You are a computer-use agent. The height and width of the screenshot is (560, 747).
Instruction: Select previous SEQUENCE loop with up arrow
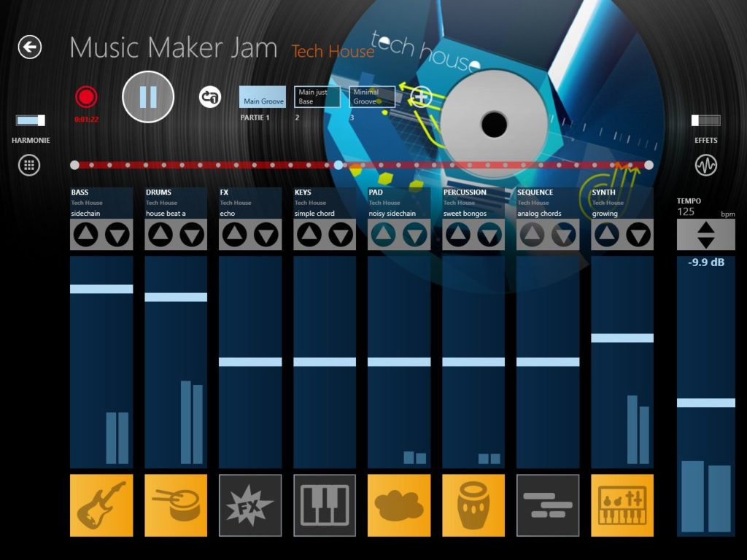(532, 235)
